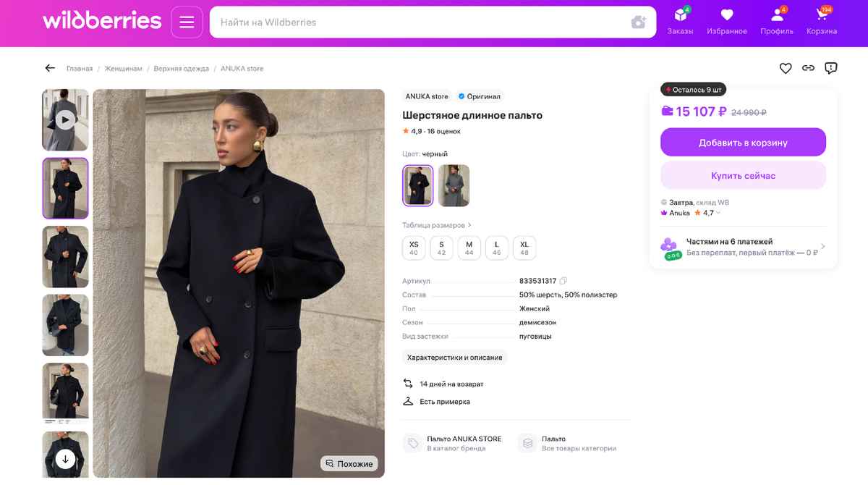The image size is (868, 485).
Task: Go to Главная breadcrumb
Action: (80, 69)
